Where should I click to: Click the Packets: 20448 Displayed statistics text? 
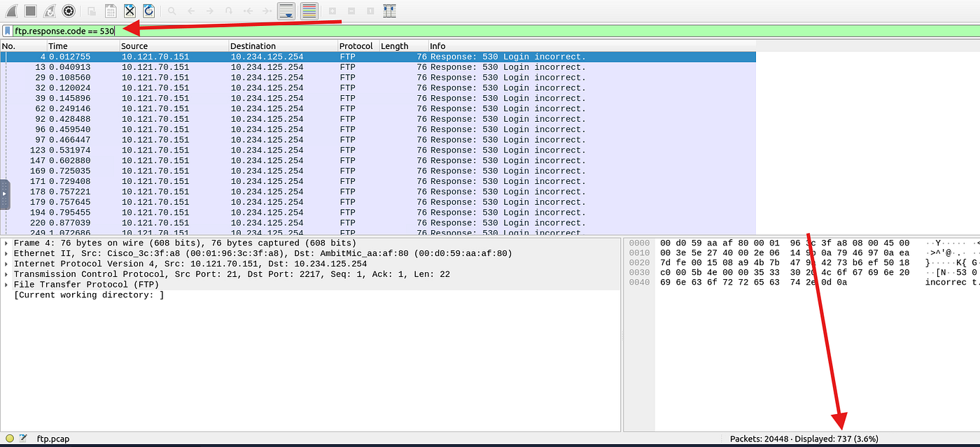point(804,439)
